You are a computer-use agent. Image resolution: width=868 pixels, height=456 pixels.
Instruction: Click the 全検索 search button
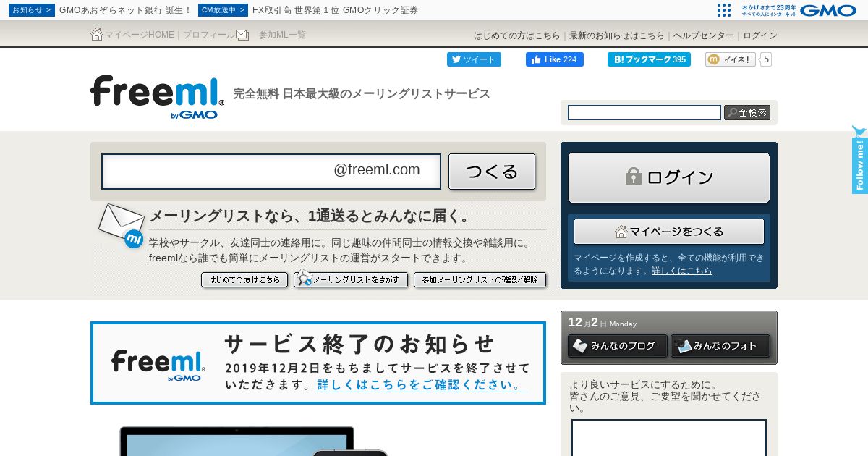coord(747,113)
